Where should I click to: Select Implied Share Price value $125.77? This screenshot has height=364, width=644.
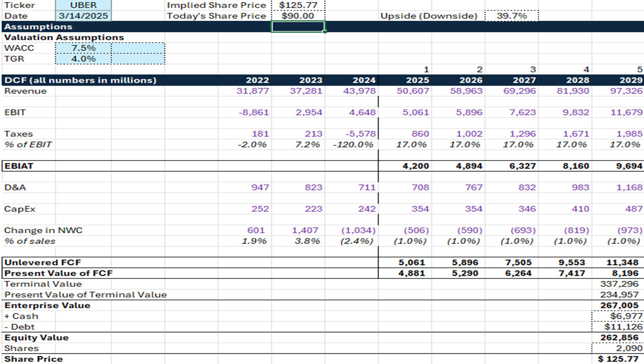click(x=298, y=5)
